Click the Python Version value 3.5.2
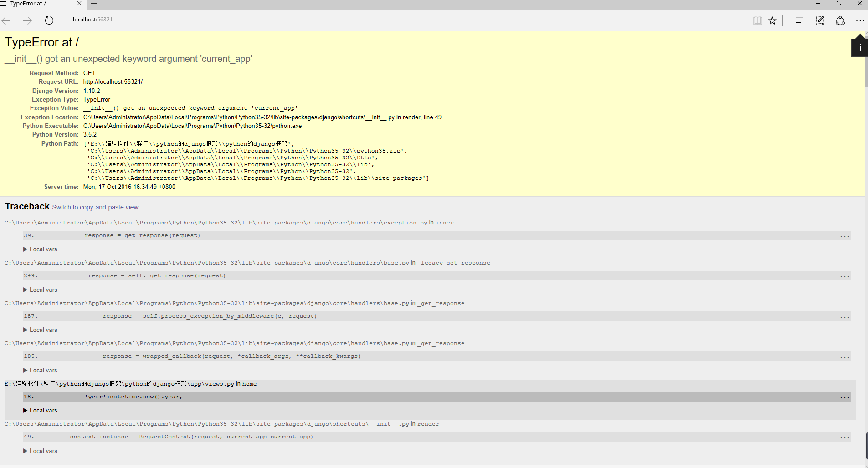Viewport: 868px width, 468px height. click(x=90, y=135)
